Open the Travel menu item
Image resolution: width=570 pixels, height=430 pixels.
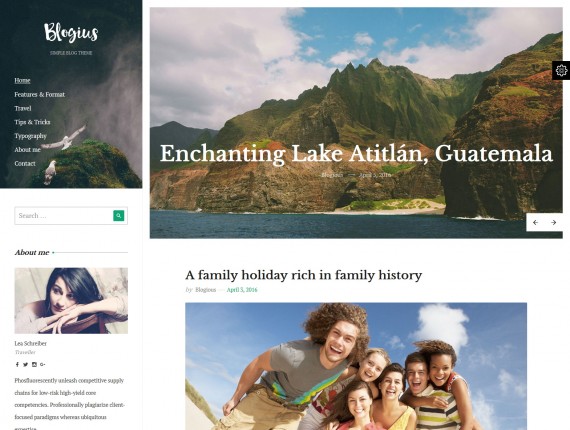23,108
